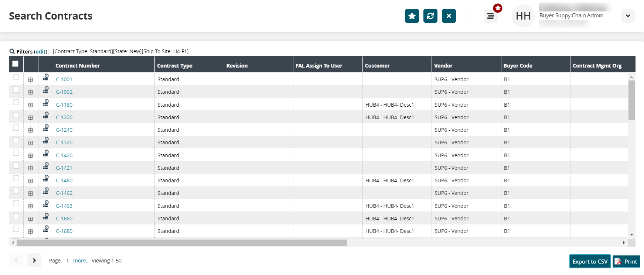
Task: Expand row details for C-1002
Action: pyautogui.click(x=31, y=92)
